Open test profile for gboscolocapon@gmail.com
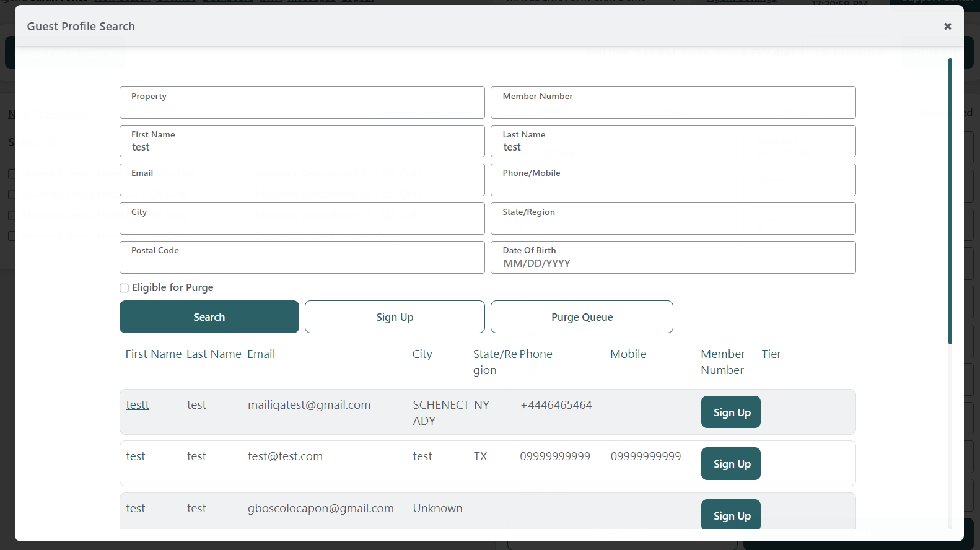Image resolution: width=980 pixels, height=550 pixels. pos(136,509)
